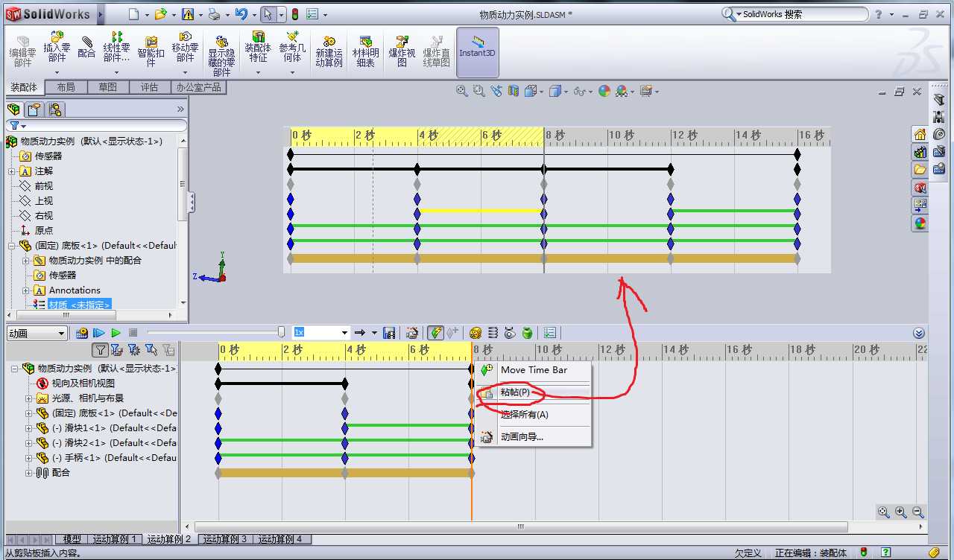Click the Rebuild traffic light icon
Screen dimensions: 954x560
[x=294, y=14]
